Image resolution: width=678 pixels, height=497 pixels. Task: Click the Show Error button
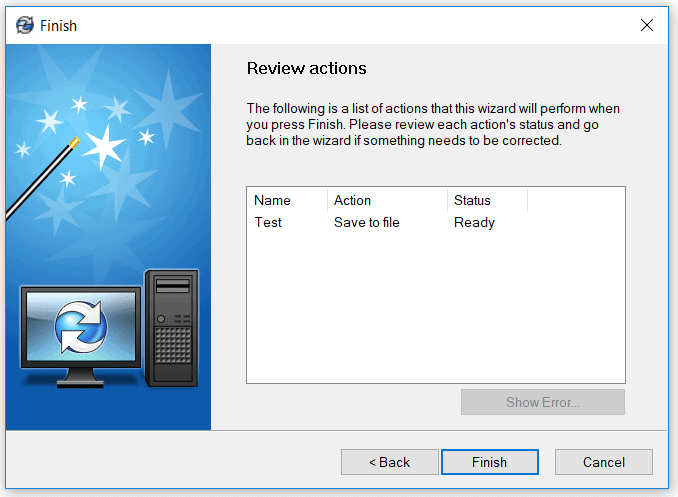[x=543, y=402]
